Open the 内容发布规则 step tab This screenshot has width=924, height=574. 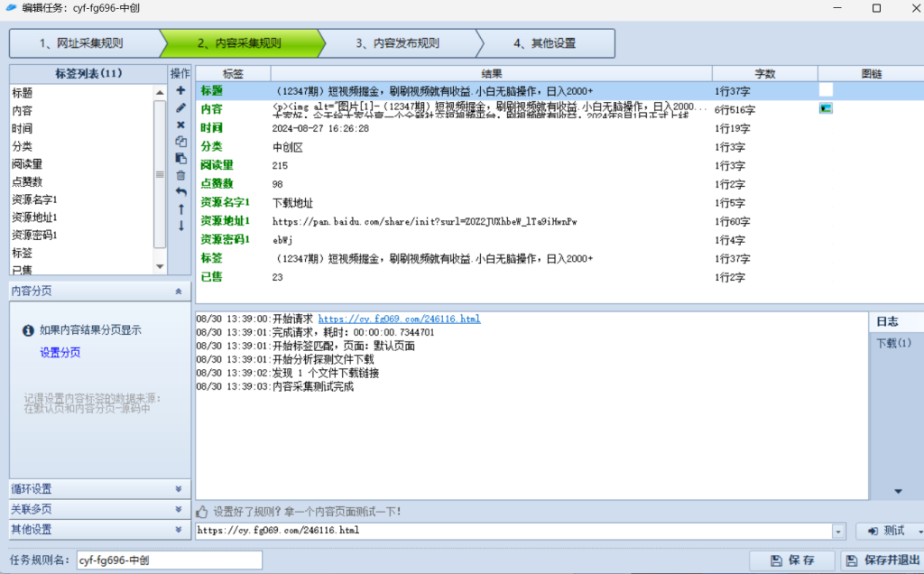397,43
